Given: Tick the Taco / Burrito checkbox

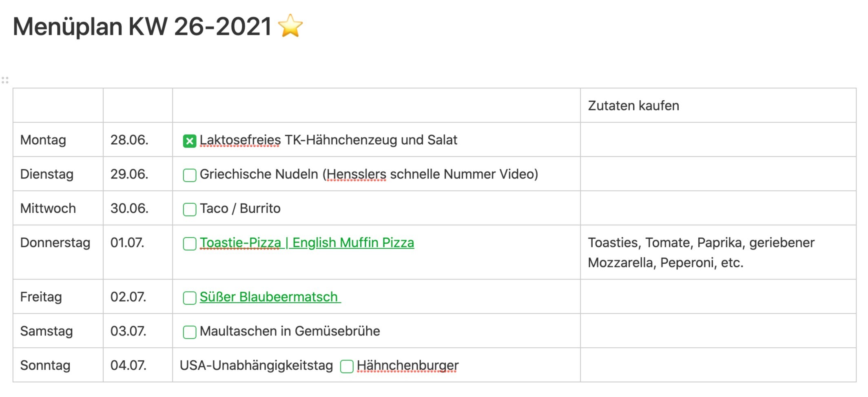Looking at the screenshot, I should (x=189, y=210).
